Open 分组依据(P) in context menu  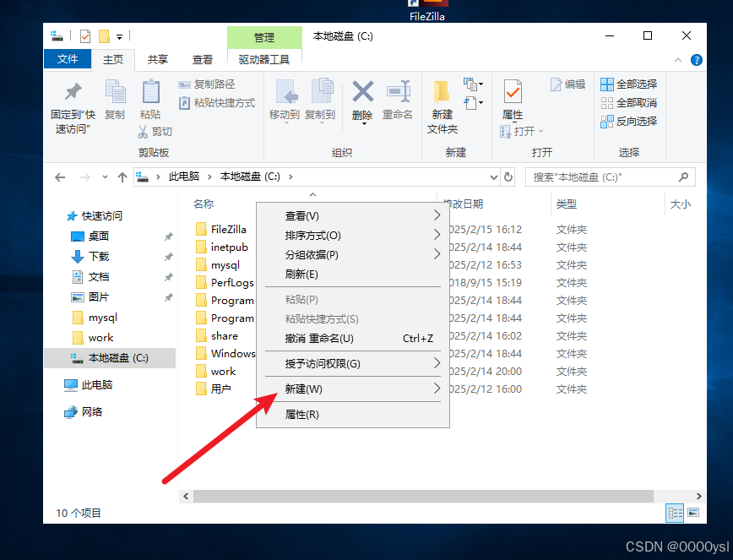click(353, 255)
